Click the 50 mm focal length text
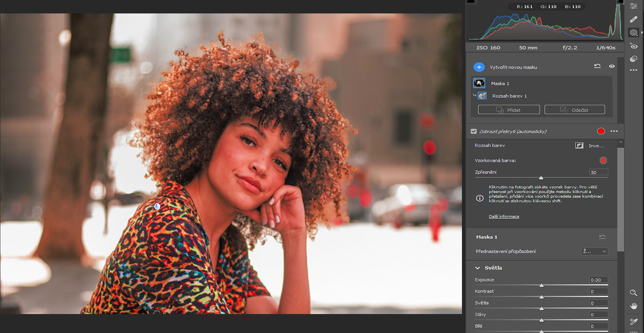 click(528, 48)
